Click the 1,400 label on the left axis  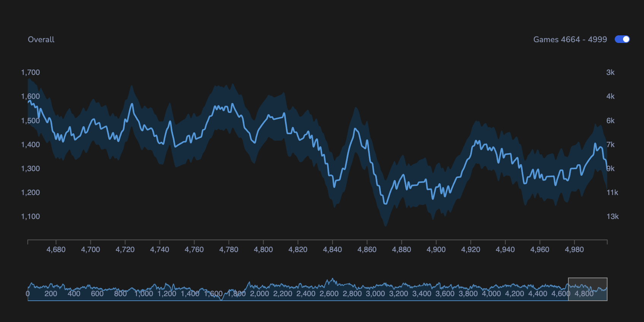coord(30,144)
